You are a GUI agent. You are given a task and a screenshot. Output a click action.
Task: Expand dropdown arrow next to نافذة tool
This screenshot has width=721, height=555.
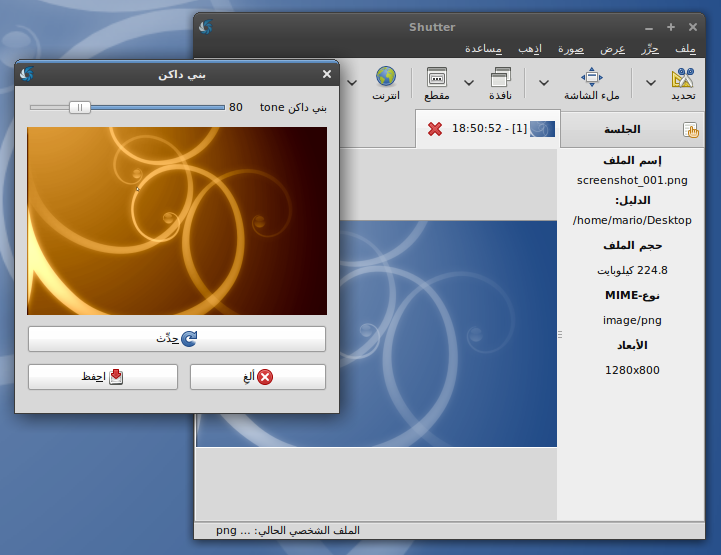[468, 83]
